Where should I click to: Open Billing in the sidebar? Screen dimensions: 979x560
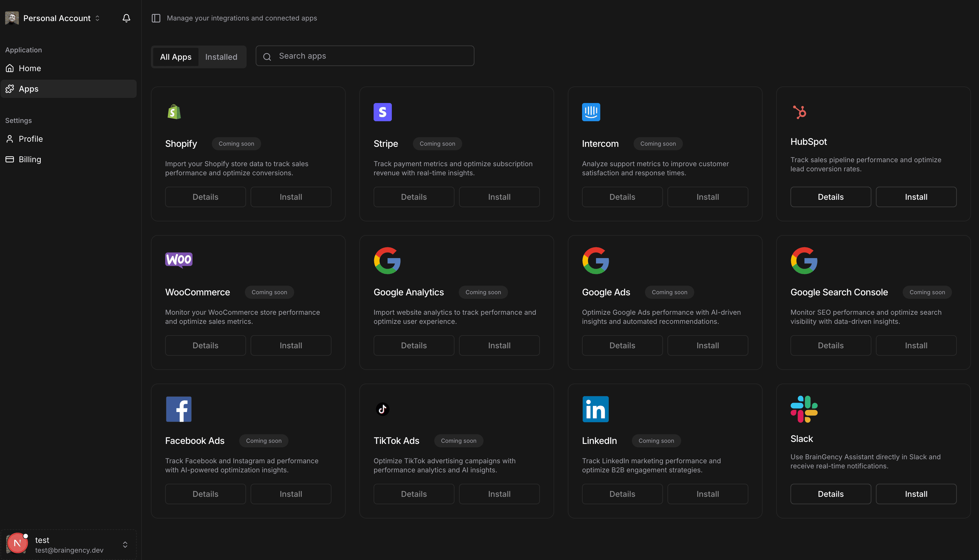(30, 159)
